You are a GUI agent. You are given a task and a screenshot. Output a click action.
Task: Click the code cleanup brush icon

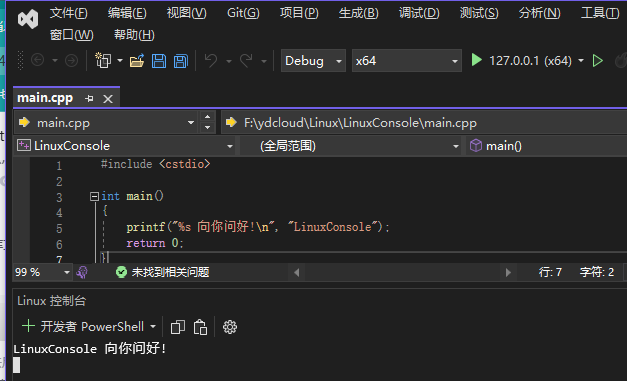pos(82,272)
